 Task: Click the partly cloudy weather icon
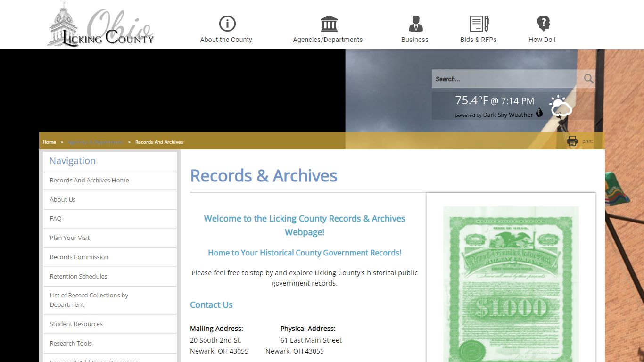click(x=560, y=107)
